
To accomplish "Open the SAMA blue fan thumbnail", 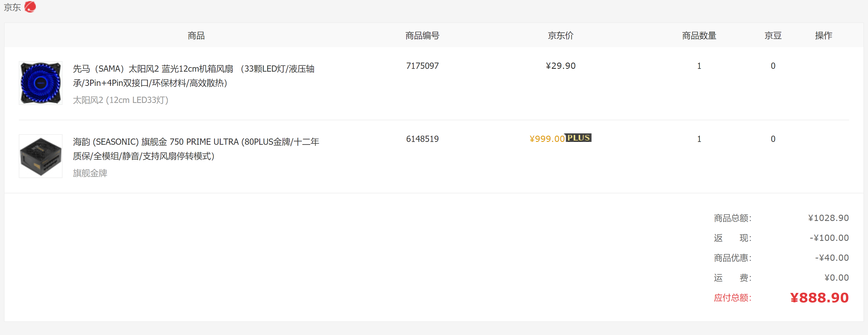I will point(40,83).
